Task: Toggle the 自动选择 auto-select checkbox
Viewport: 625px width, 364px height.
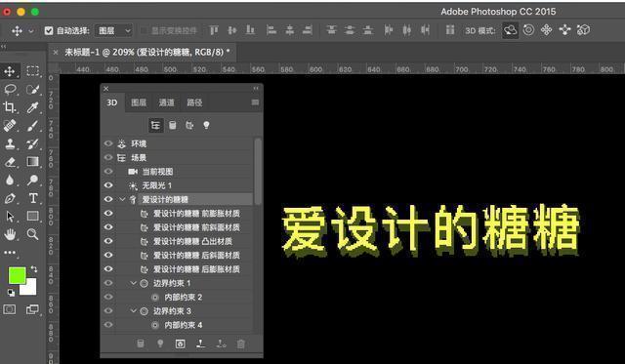Action: click(49, 30)
